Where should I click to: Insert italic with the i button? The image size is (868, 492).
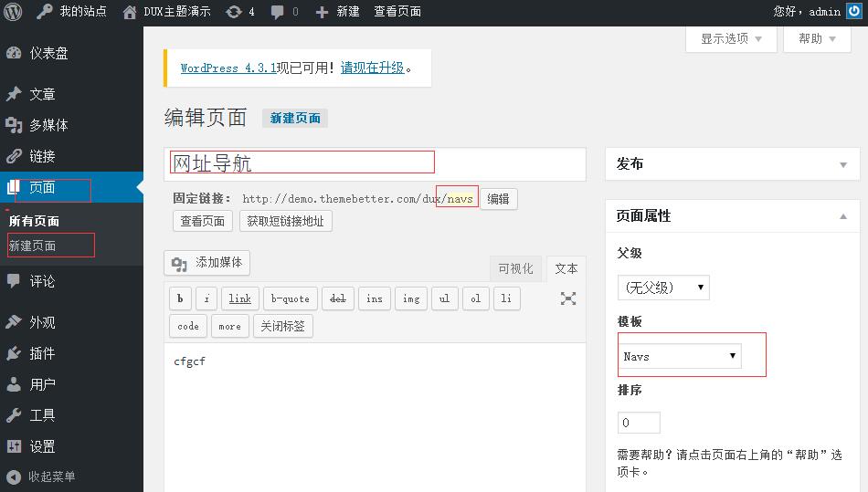(x=206, y=298)
